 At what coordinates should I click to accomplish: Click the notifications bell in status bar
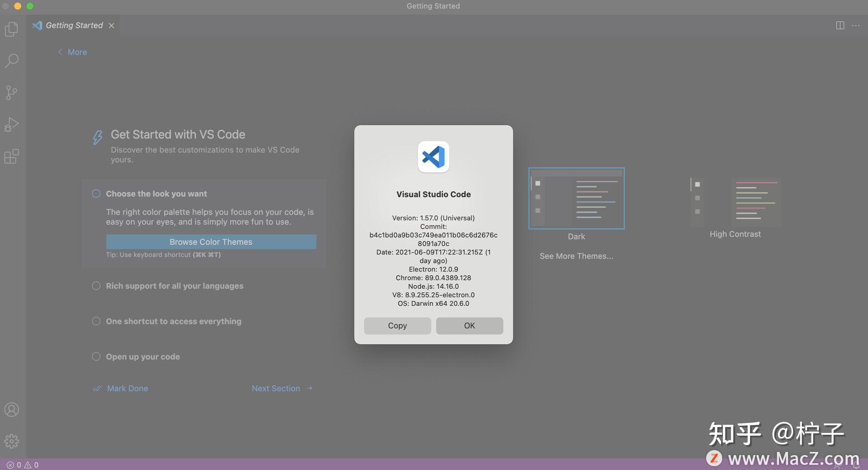(x=856, y=465)
